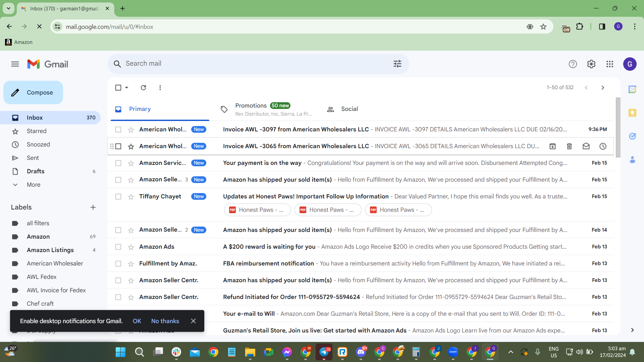
Task: Select the Invoice AWL -3097 email checkbox
Action: 118,129
